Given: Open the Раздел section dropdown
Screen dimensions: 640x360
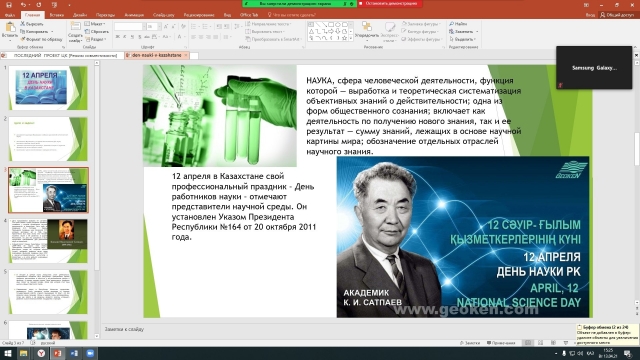Looking at the screenshot, I should click(96, 39).
